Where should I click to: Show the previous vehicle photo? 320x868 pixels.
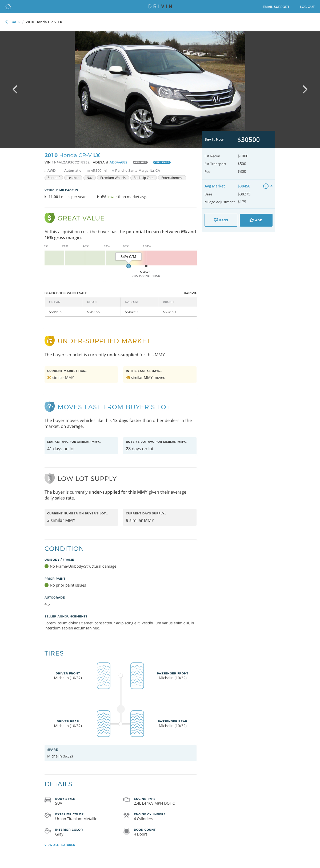tap(15, 89)
